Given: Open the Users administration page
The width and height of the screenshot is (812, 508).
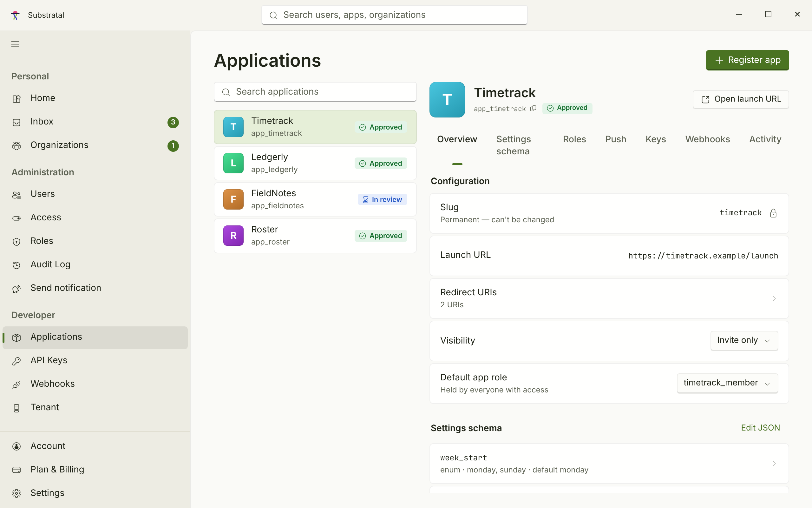Looking at the screenshot, I should click(x=95, y=194).
